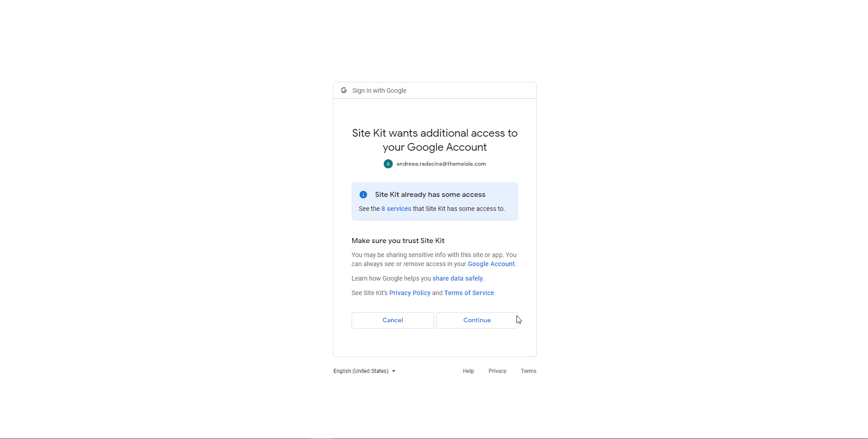View Site Kit's Privacy Policy link

coord(410,293)
